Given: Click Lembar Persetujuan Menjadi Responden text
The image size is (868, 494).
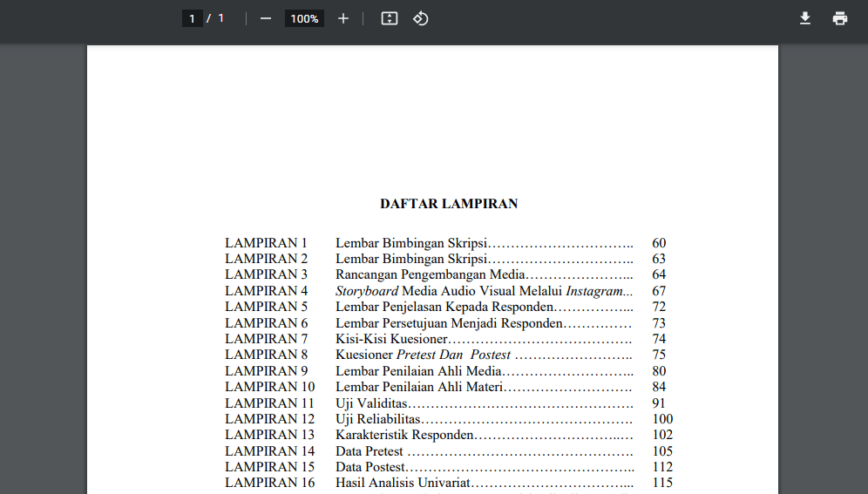Looking at the screenshot, I should click(x=449, y=323).
